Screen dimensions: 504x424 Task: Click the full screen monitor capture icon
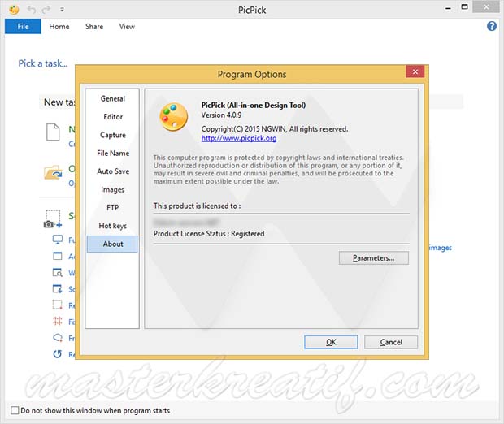point(57,240)
